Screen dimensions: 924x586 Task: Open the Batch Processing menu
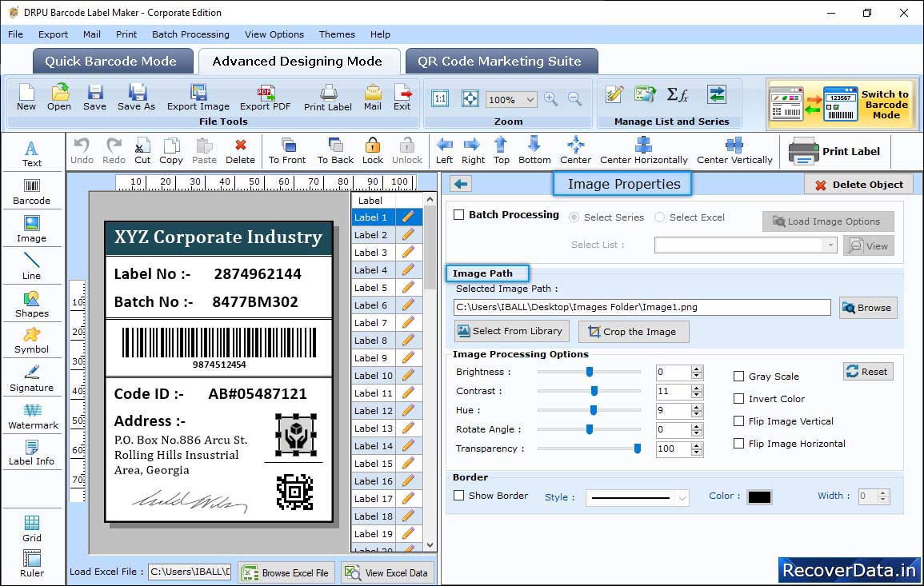pyautogui.click(x=190, y=34)
